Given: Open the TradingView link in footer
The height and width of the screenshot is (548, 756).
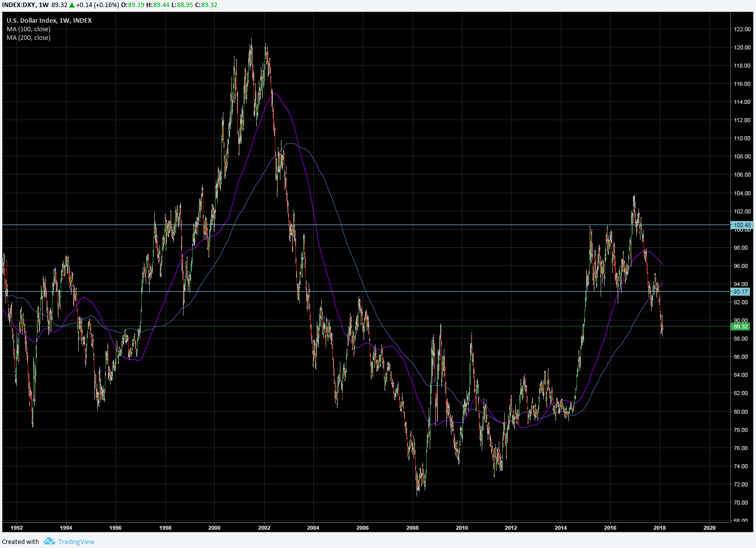Looking at the screenshot, I should click(76, 542).
